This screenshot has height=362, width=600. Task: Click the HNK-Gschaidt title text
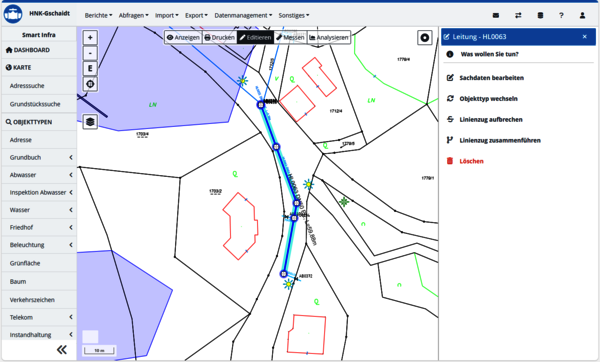pos(49,13)
